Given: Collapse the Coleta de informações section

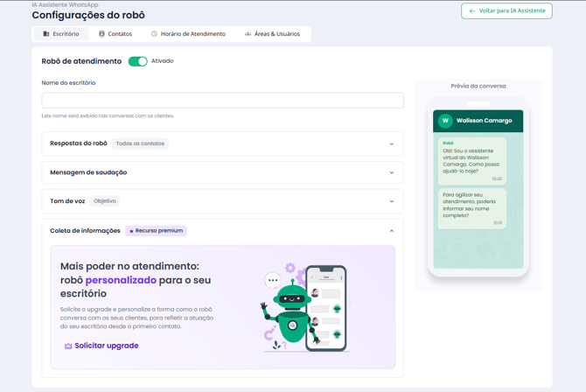Looking at the screenshot, I should coord(391,231).
